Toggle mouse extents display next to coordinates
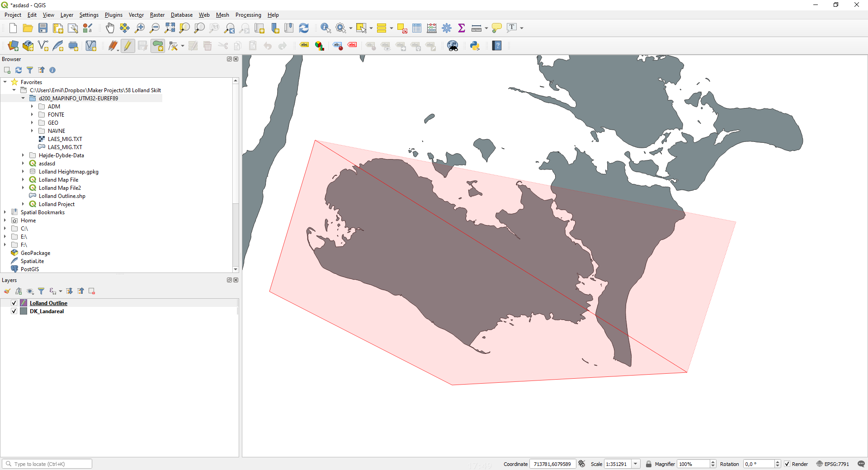This screenshot has height=470, width=868. pos(582,464)
